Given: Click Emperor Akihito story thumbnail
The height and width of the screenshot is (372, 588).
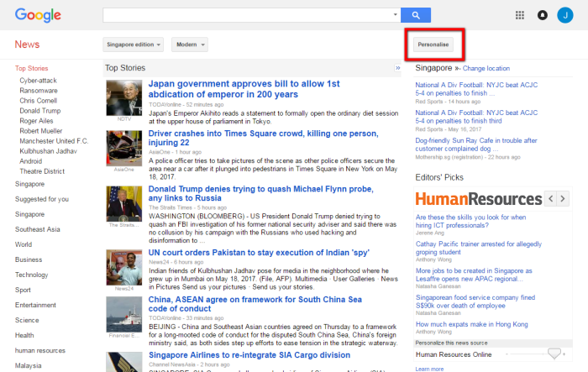Looking at the screenshot, I should [124, 98].
